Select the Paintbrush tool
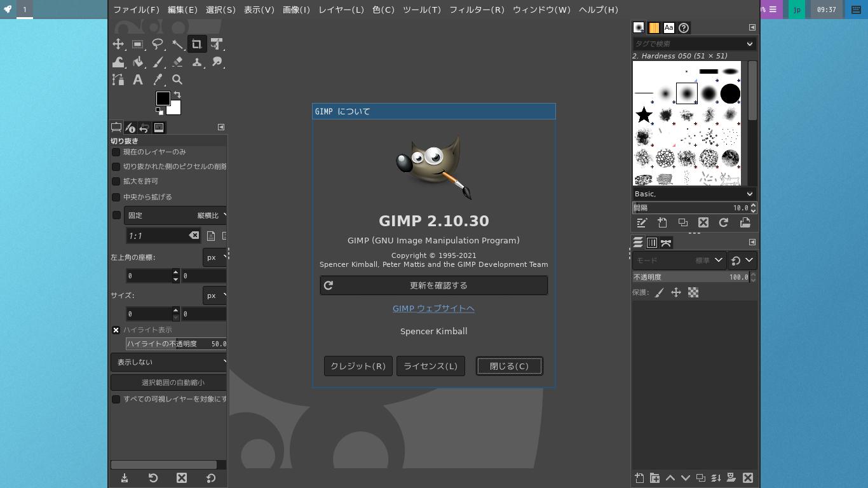 click(158, 62)
